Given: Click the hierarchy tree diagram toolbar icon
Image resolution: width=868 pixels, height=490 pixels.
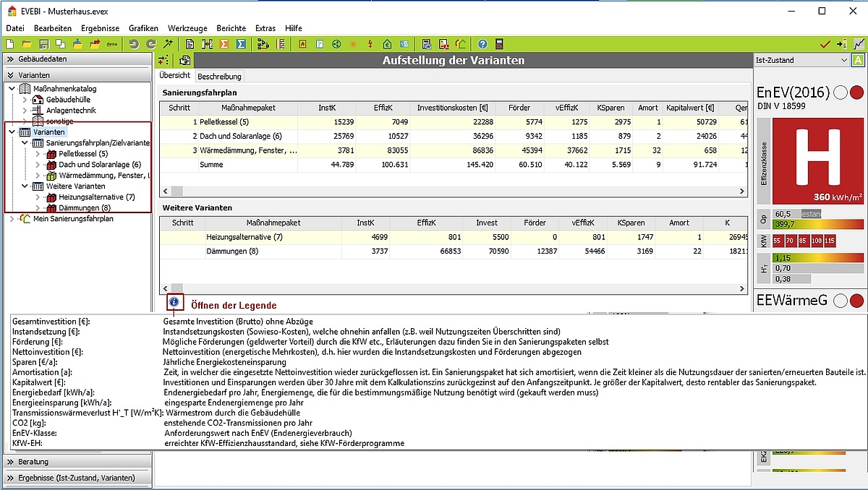Looking at the screenshot, I should pos(263,44).
